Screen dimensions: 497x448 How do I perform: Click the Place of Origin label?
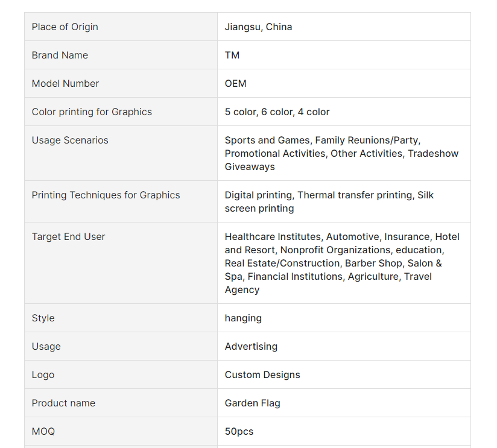pyautogui.click(x=65, y=27)
